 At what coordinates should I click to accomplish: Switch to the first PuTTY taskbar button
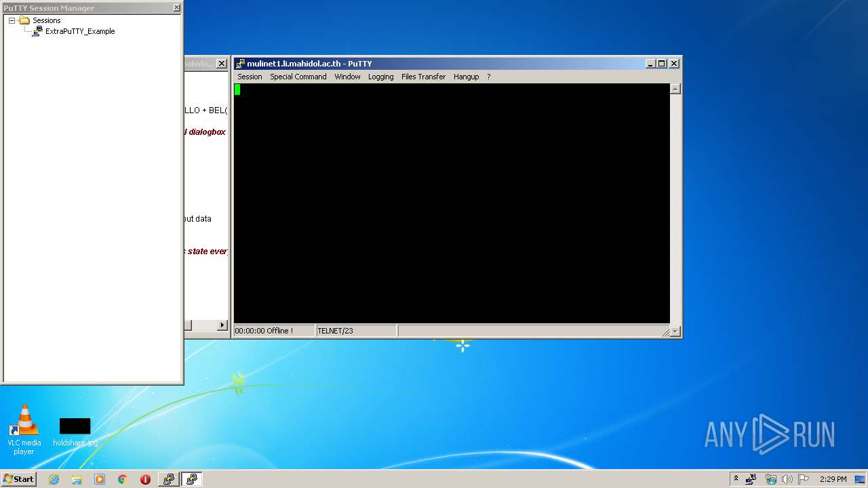[168, 479]
